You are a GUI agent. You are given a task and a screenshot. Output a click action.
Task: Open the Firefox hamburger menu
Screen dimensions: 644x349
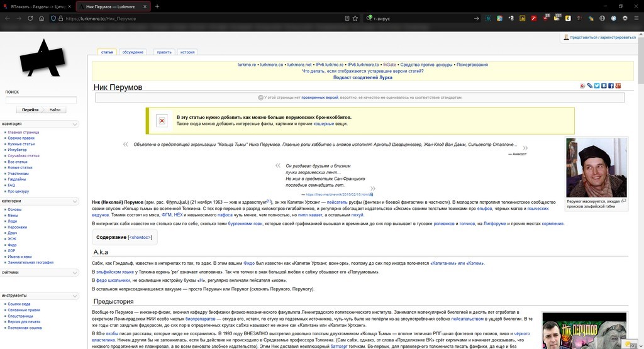click(636, 18)
